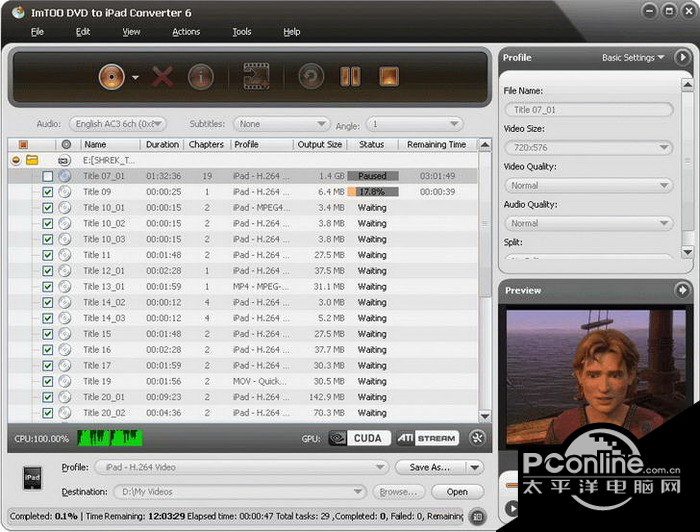Open the Actions menu
The height and width of the screenshot is (532, 700).
pyautogui.click(x=186, y=32)
